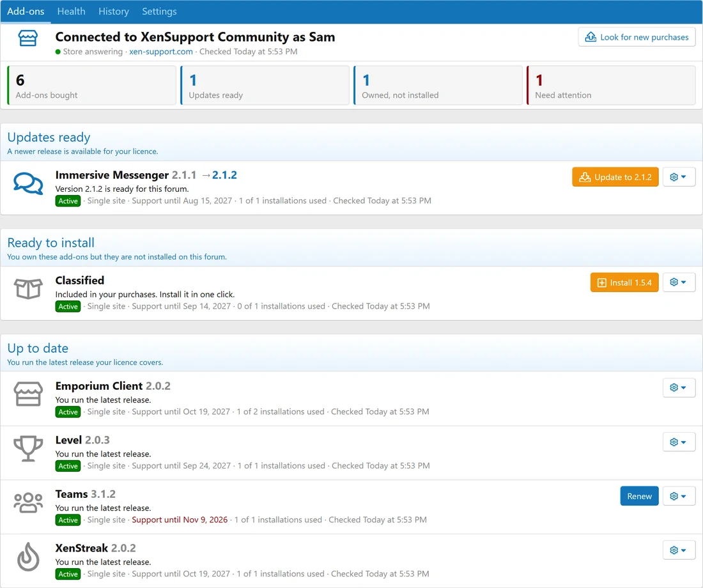This screenshot has width=703, height=588.
Task: Click the Teams 3.1.2 title
Action: point(85,494)
